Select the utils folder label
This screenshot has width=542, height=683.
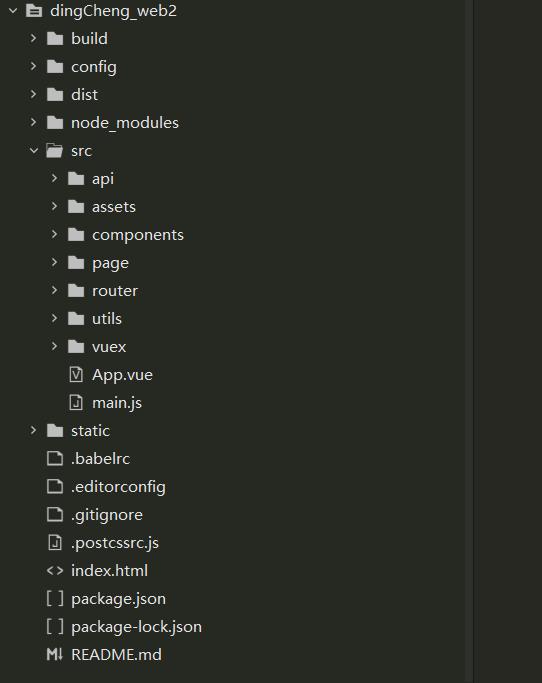pos(107,318)
